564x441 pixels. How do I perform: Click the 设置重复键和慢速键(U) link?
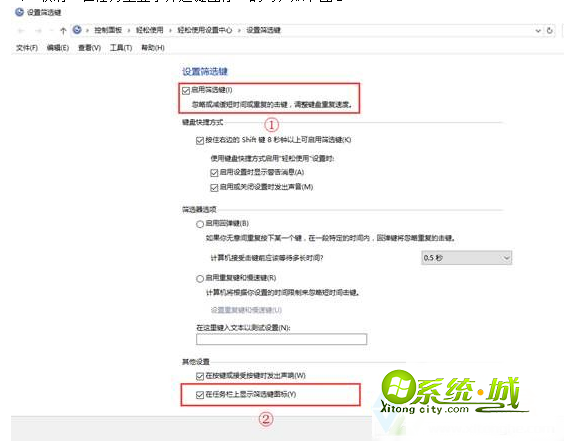click(x=246, y=310)
